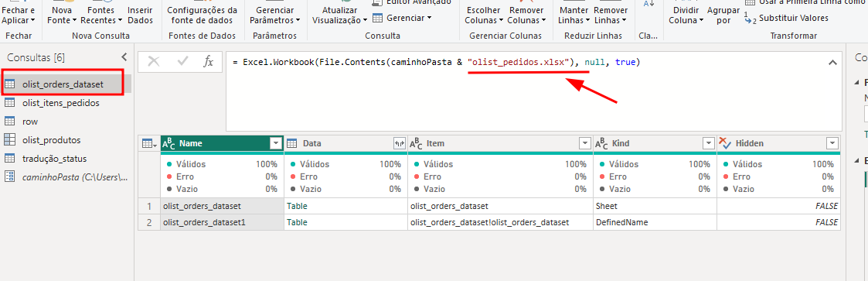The image size is (868, 281).
Task: Collapse the Consultas pane
Action: (124, 57)
